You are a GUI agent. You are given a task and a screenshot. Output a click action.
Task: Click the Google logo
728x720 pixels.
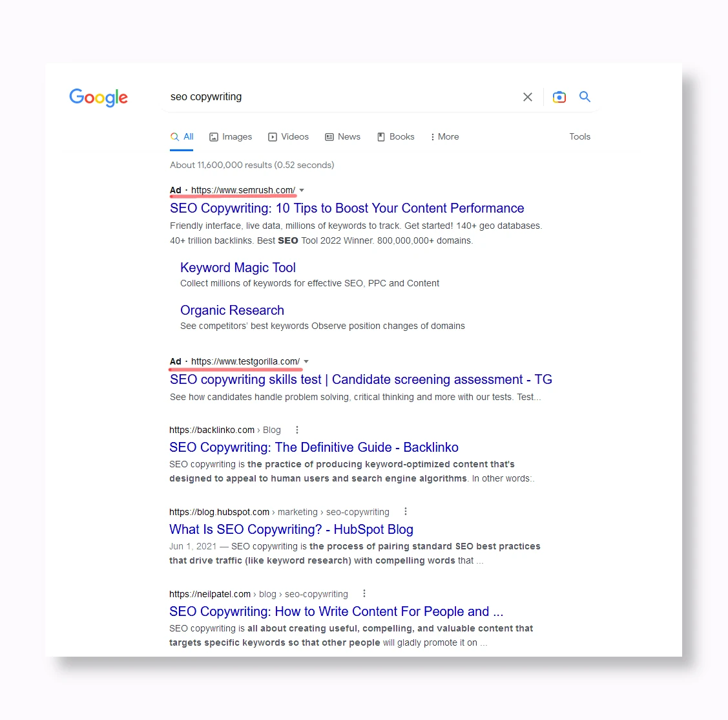(98, 98)
